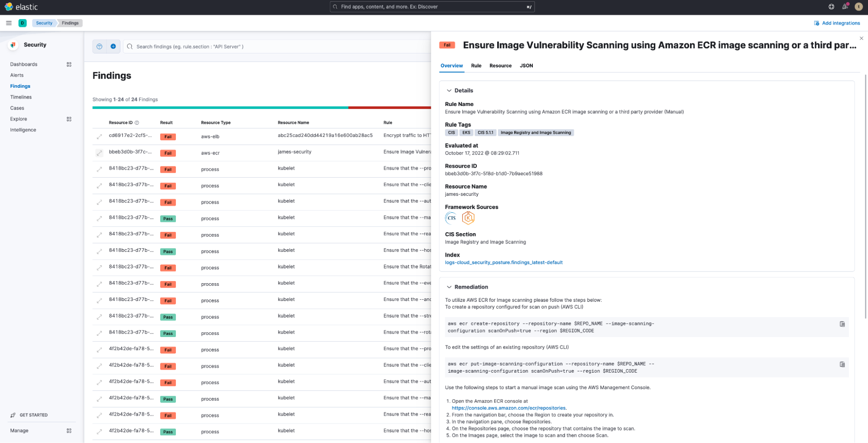Open the help menu icon
The height and width of the screenshot is (443, 868).
[831, 7]
